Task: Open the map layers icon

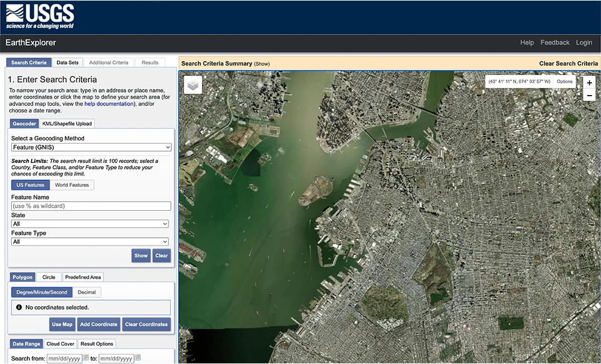Action: [193, 85]
